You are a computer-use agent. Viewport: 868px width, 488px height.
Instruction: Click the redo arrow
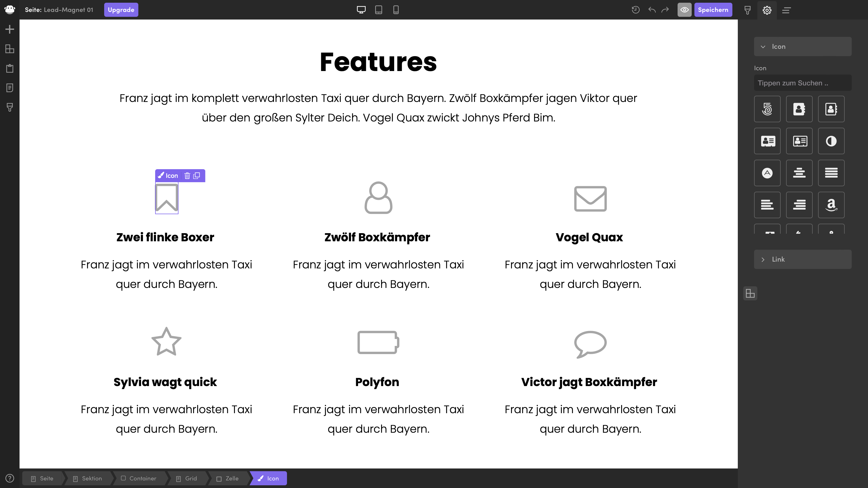[x=665, y=10]
